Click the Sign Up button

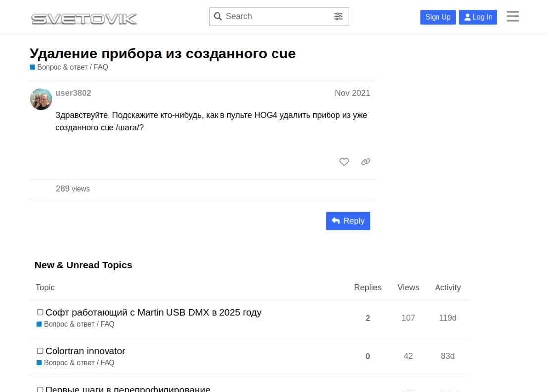(x=438, y=17)
